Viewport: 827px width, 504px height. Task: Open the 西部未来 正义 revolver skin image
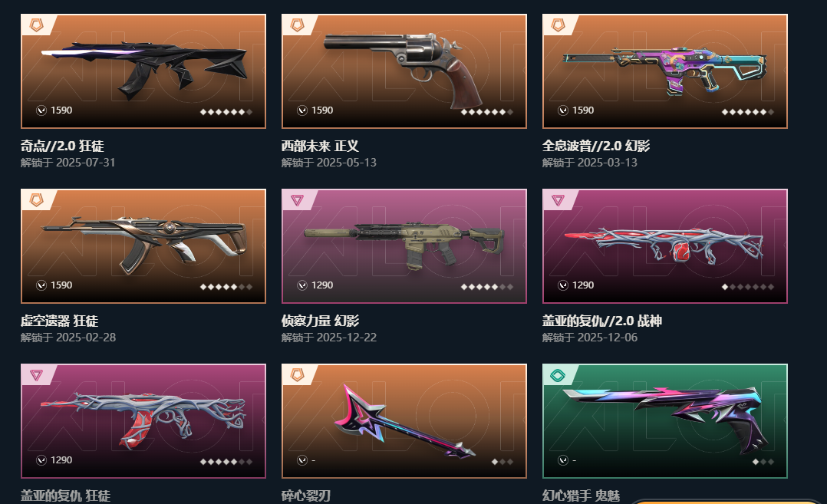(404, 71)
